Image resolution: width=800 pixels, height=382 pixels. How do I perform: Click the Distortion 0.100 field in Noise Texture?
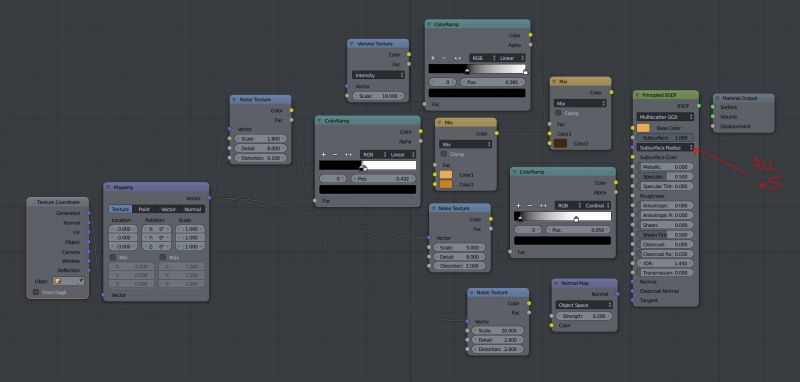pyautogui.click(x=260, y=158)
